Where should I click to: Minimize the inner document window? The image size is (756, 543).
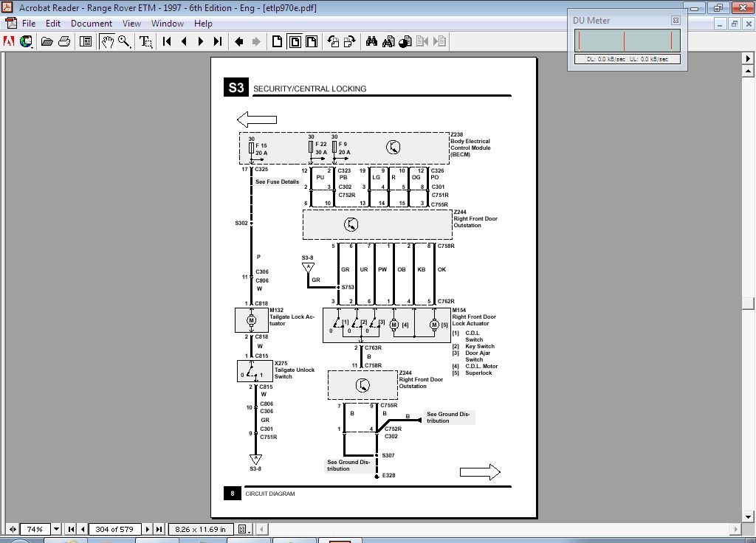pos(720,24)
